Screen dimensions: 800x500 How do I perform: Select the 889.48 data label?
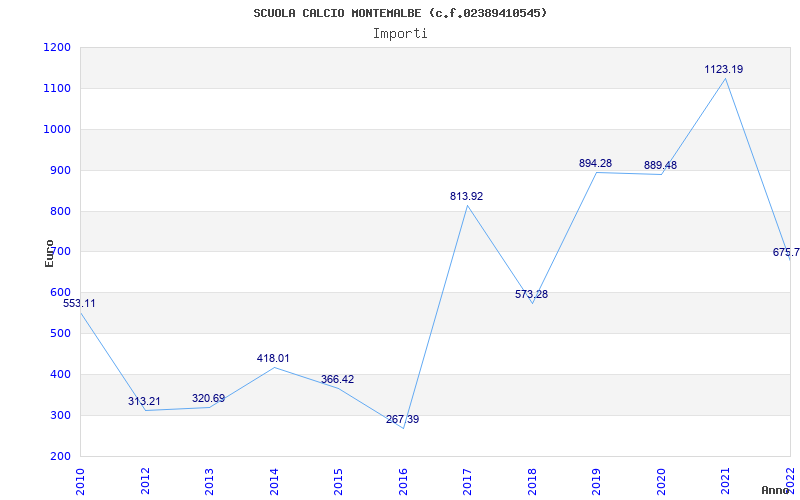point(660,166)
